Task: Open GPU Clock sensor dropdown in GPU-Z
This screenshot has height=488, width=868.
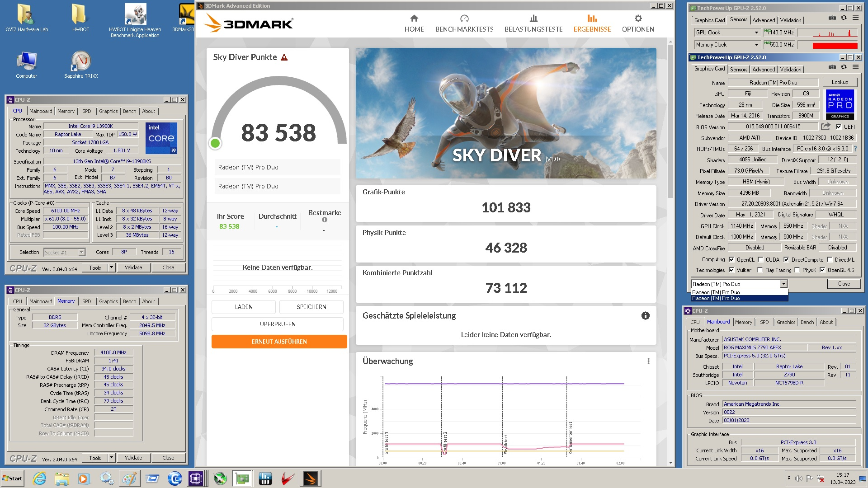Action: coord(756,33)
